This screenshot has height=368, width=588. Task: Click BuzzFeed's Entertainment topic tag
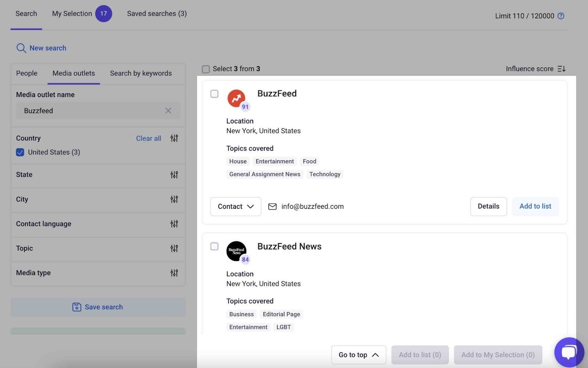click(275, 161)
